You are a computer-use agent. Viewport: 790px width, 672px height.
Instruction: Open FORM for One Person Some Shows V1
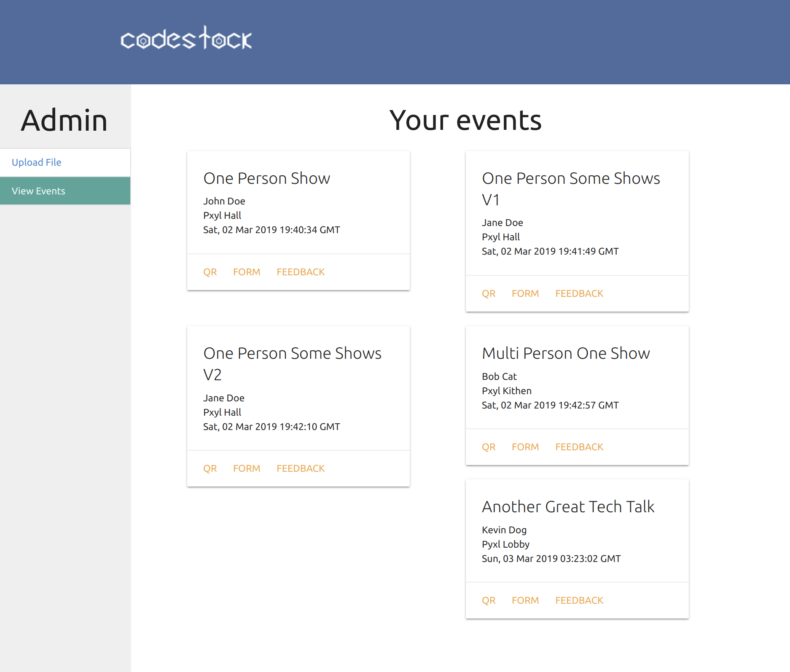[525, 293]
